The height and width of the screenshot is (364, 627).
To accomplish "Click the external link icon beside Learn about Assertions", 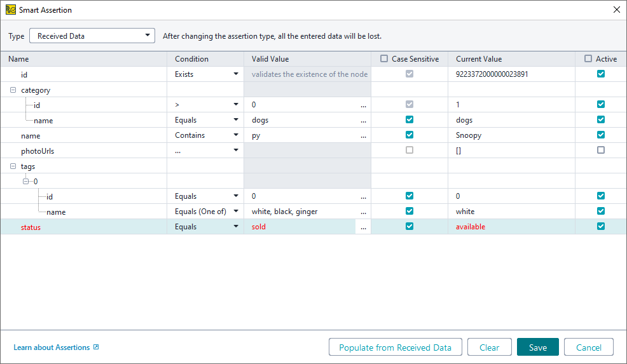I will [96, 347].
